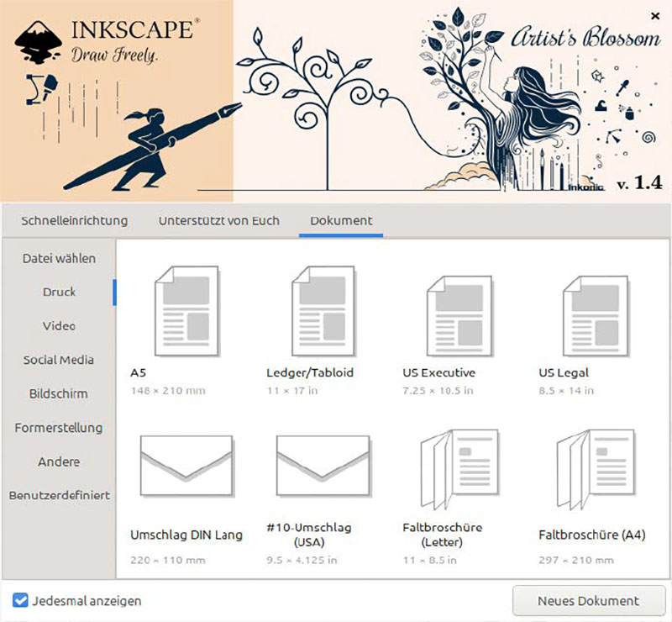Select the Andere category
672x622 pixels.
click(59, 461)
